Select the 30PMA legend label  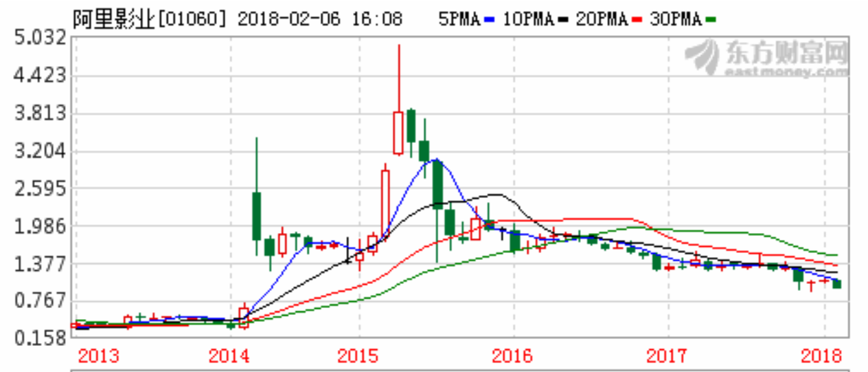674,19
